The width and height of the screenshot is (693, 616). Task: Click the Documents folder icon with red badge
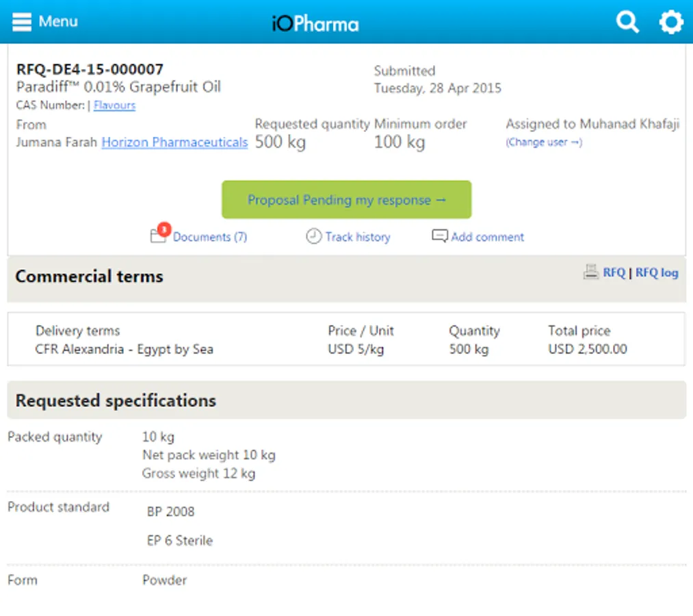(x=160, y=233)
